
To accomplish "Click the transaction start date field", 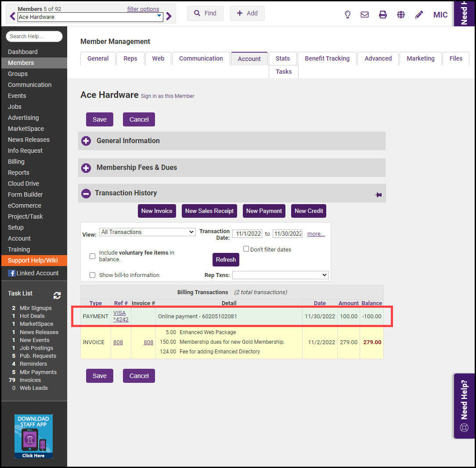I will pyautogui.click(x=247, y=234).
